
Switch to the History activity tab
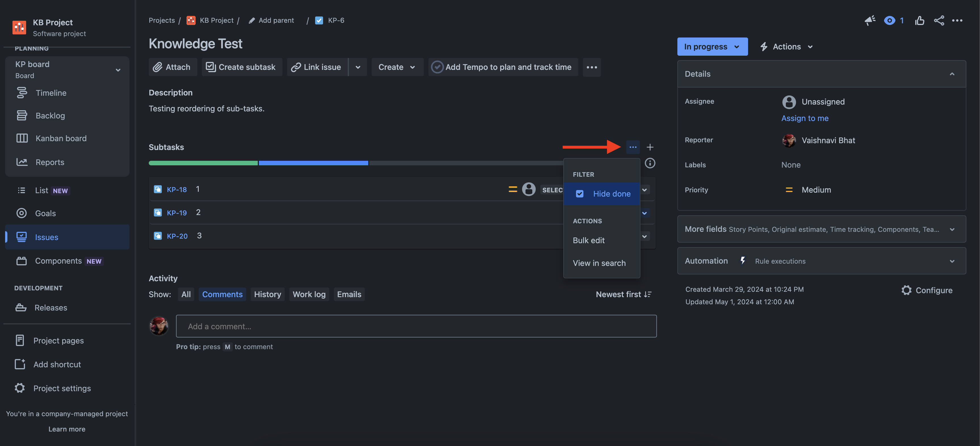(x=267, y=294)
